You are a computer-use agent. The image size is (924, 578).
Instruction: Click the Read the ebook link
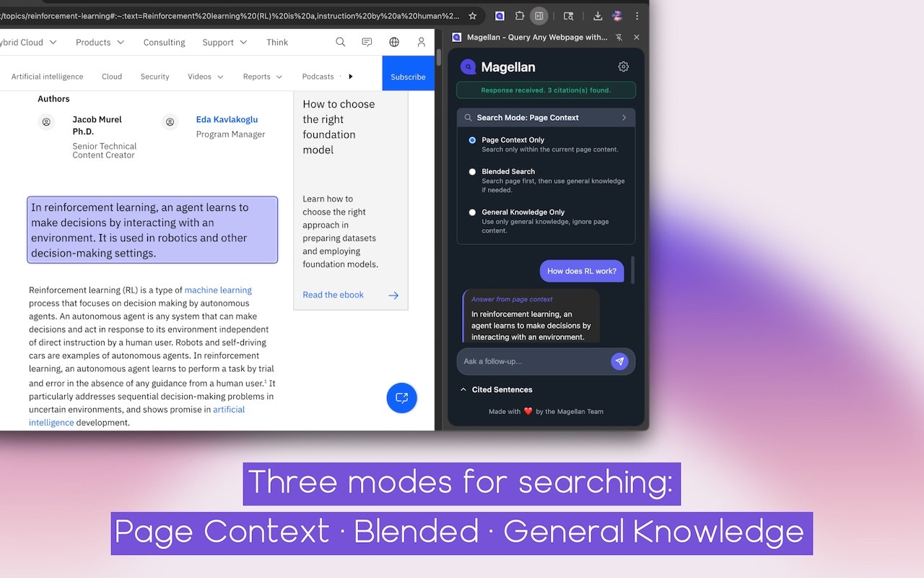click(x=333, y=295)
